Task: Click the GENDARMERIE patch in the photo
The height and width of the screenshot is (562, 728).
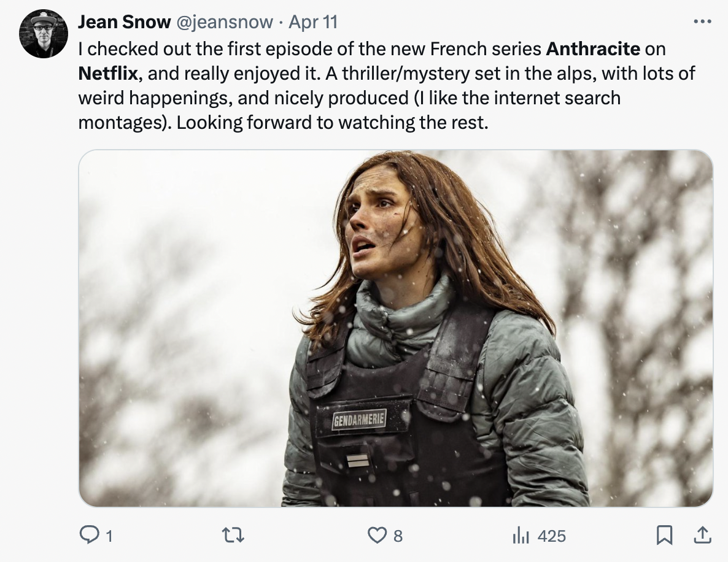Action: 359,420
